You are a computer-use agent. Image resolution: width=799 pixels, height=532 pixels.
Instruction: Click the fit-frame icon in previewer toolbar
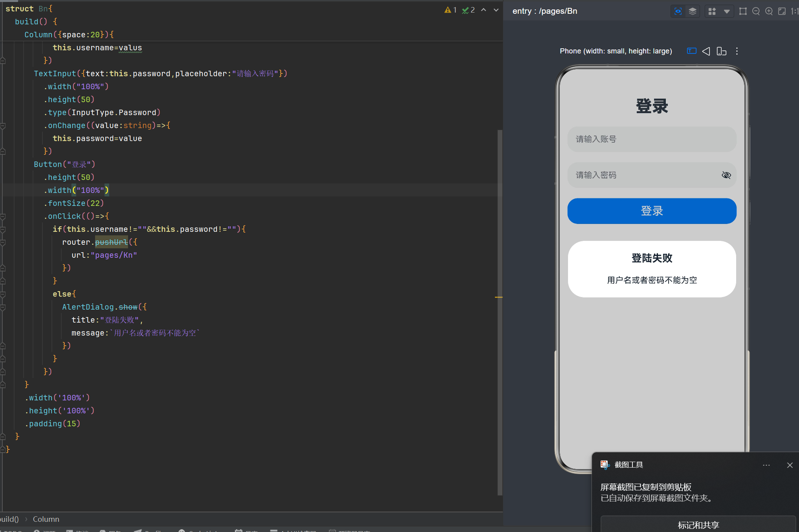pos(743,11)
